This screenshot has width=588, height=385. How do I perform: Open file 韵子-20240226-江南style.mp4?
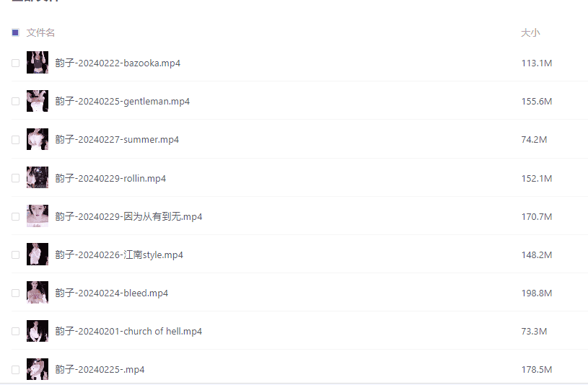(x=119, y=255)
